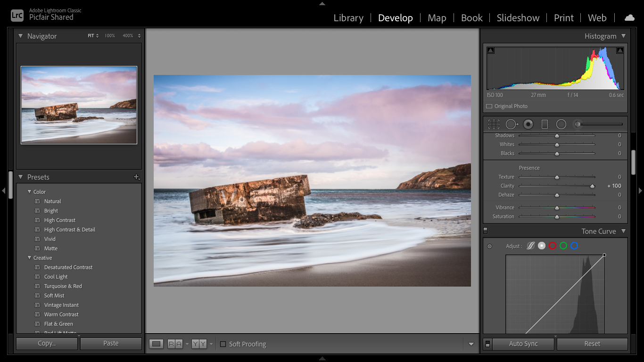Image resolution: width=644 pixels, height=362 pixels.
Task: Collapse the Histogram panel
Action: coord(623,36)
